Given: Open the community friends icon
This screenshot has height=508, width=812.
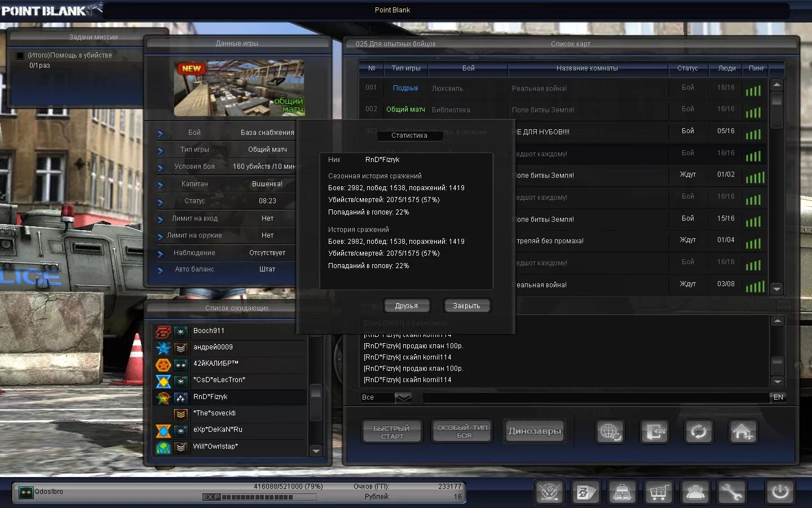Looking at the screenshot, I should (695, 492).
